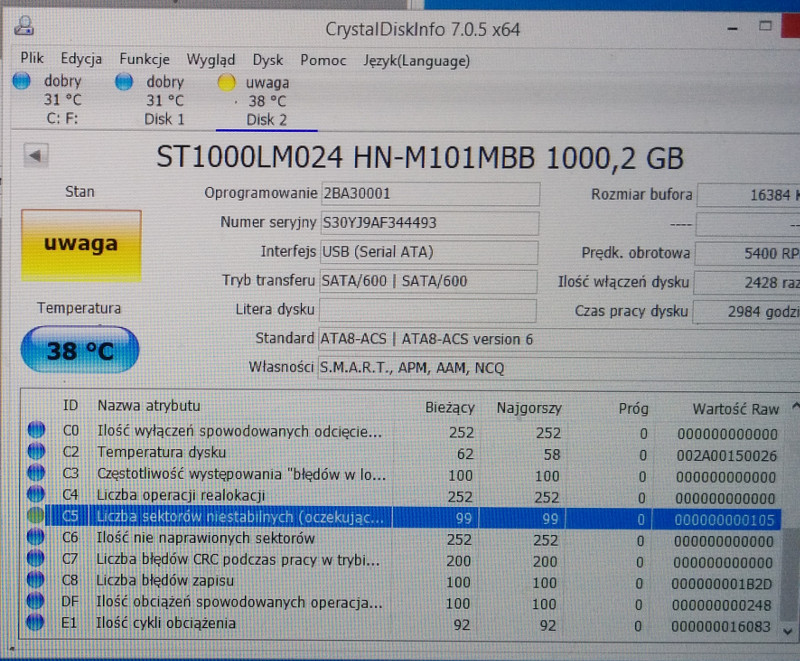
Task: Click the Nazwa atrybutu column header
Action: 149,406
